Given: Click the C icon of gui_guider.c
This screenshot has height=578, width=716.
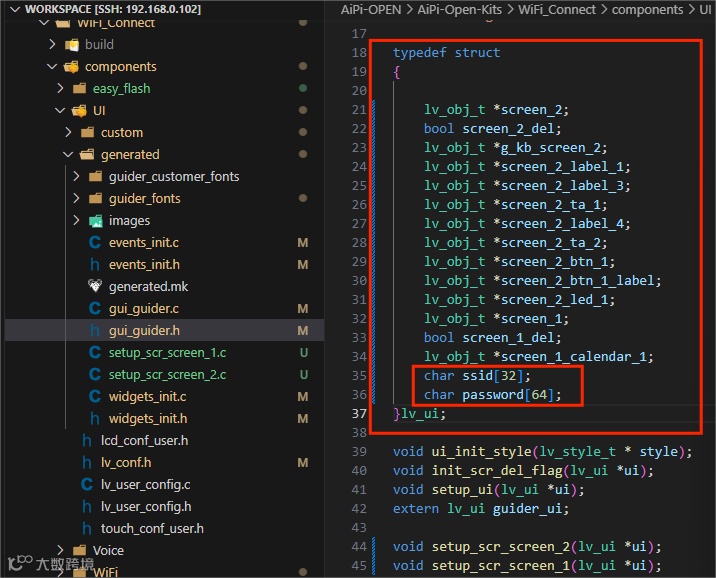Looking at the screenshot, I should click(95, 309).
